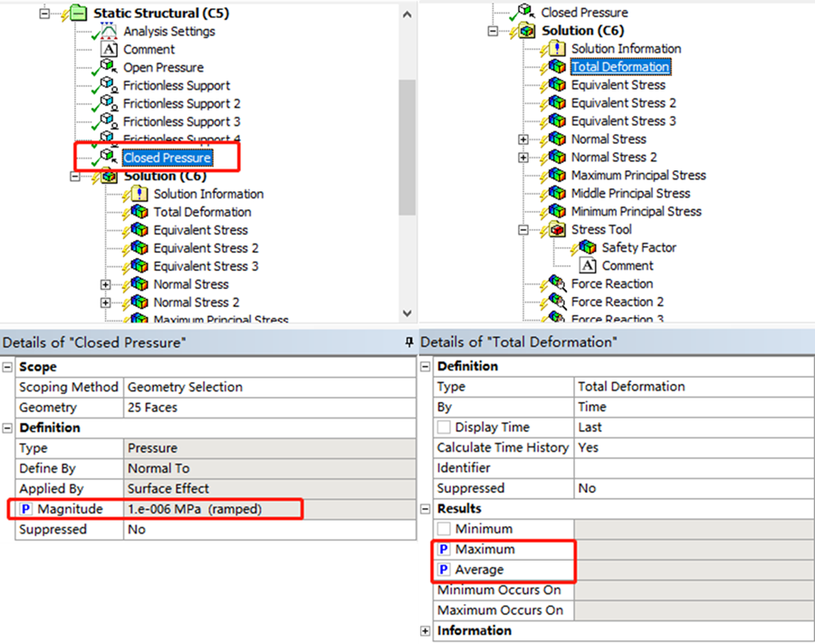Viewport: 815px width, 644px height.
Task: Click the pin icon of Closed Pressure details
Action: 409,342
